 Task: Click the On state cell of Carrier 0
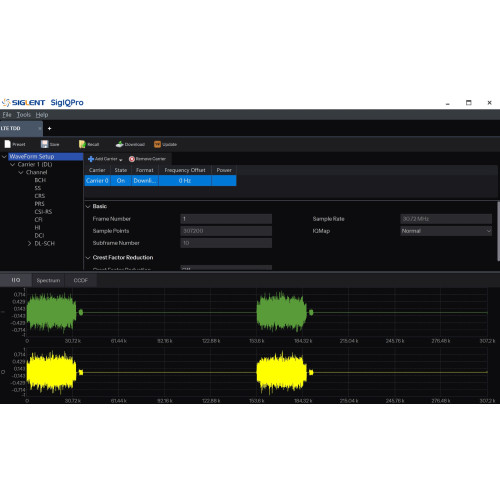121,181
